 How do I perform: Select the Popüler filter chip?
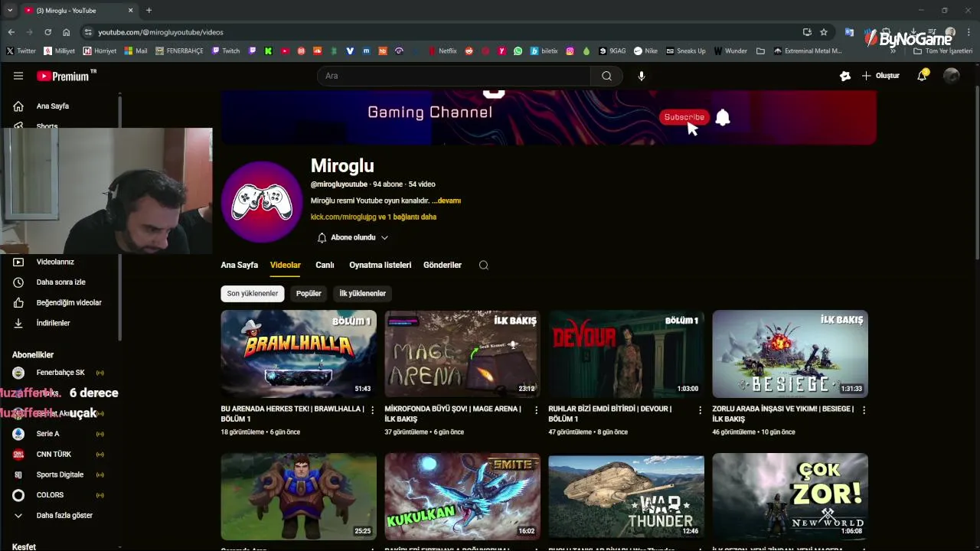pos(309,293)
